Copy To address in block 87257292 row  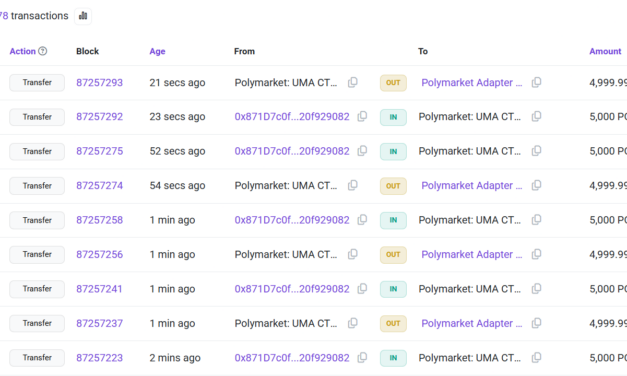point(536,116)
